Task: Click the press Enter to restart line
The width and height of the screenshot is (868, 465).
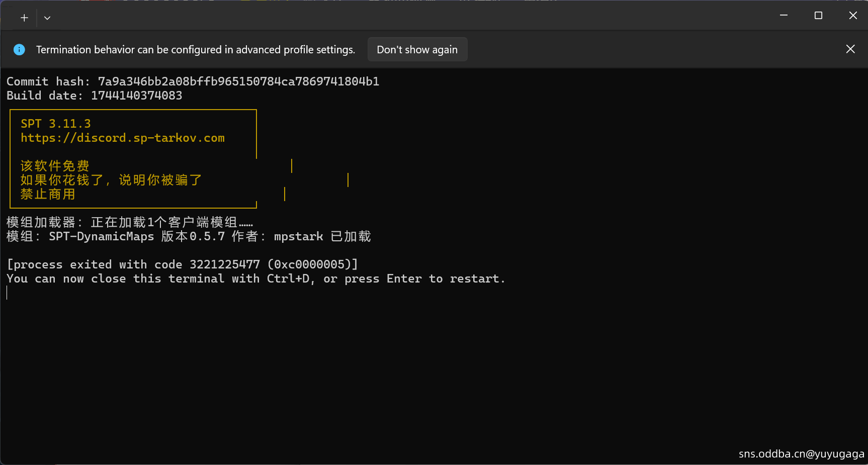Action: coord(256,278)
